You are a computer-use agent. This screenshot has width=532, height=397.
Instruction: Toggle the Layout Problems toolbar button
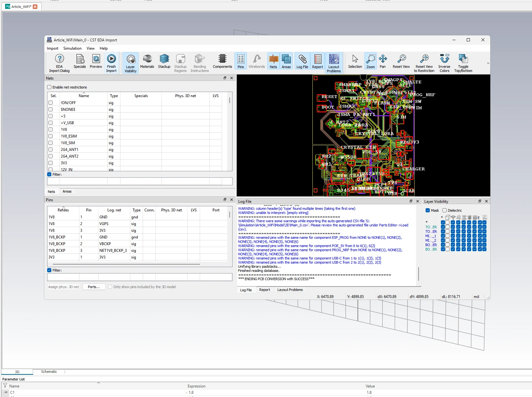(x=334, y=63)
